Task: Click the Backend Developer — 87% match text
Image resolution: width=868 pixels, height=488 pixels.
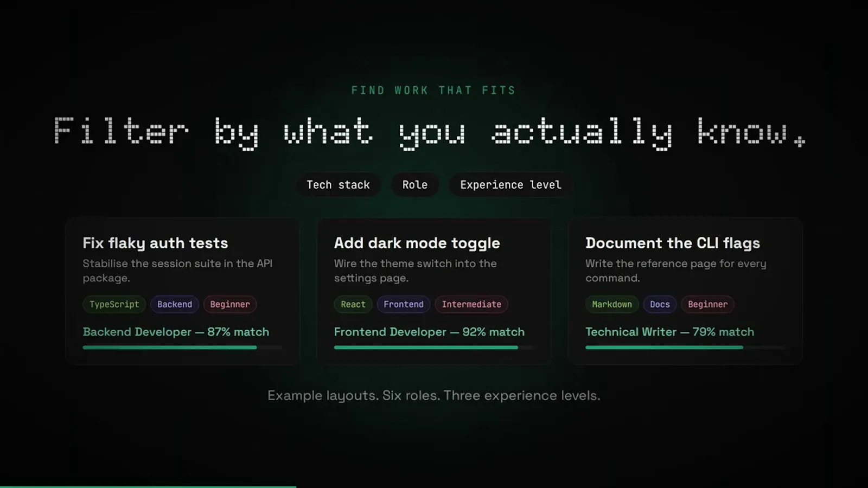Action: 176,332
